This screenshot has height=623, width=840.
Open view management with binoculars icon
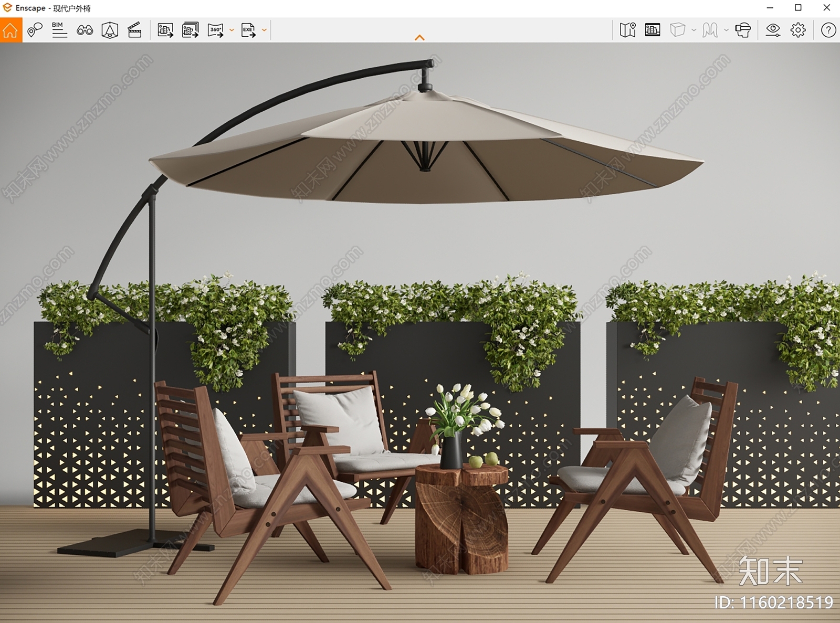click(85, 30)
